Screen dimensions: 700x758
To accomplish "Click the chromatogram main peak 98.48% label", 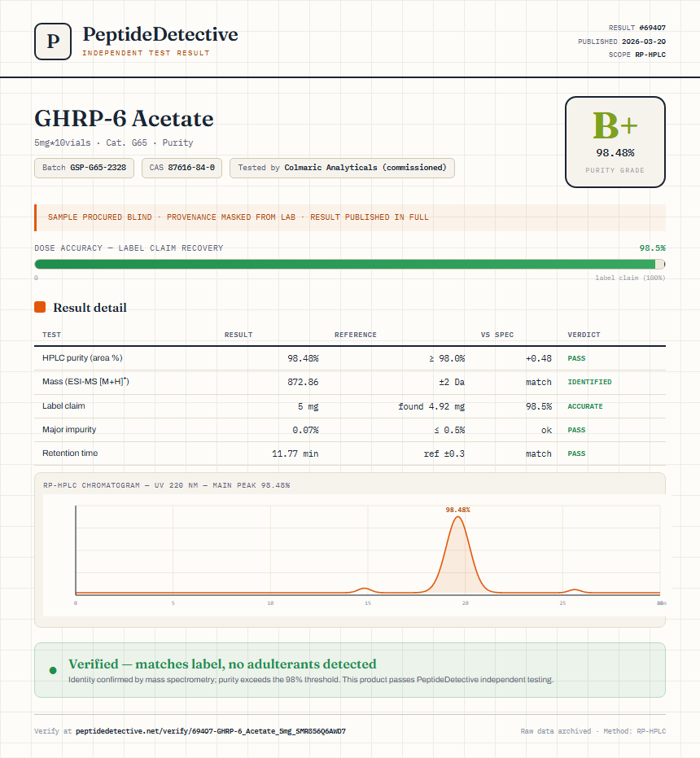I will [457, 510].
